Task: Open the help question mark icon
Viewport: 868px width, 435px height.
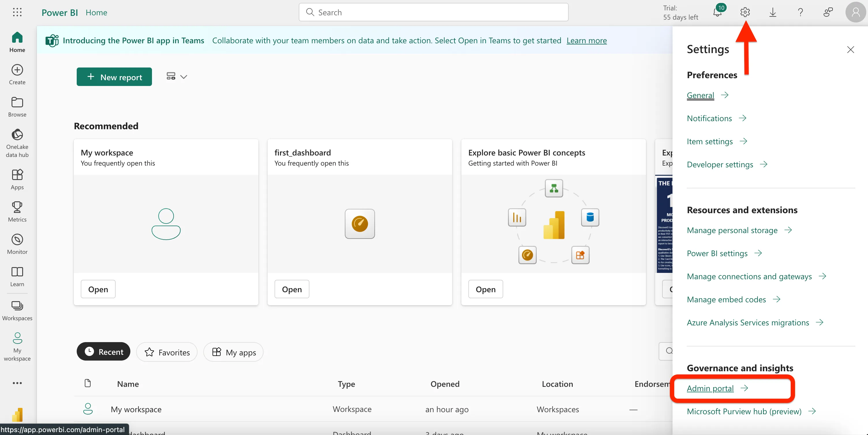Action: pos(800,12)
